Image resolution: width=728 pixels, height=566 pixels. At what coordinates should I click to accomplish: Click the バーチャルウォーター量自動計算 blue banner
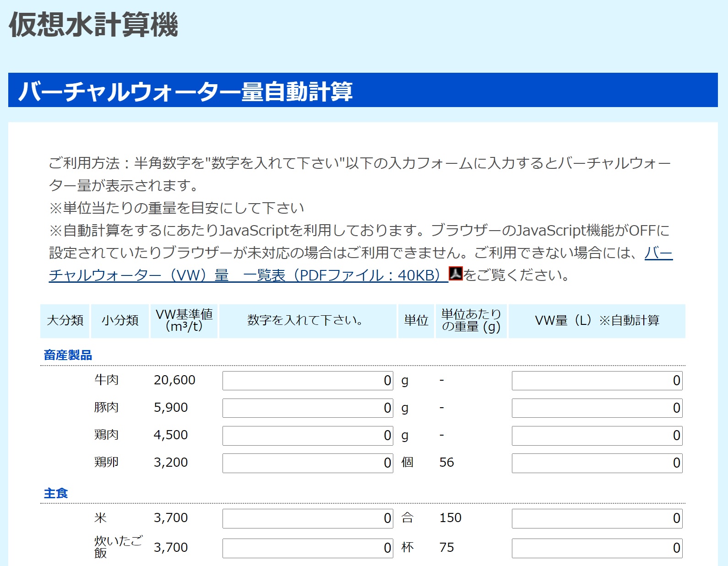(363, 91)
